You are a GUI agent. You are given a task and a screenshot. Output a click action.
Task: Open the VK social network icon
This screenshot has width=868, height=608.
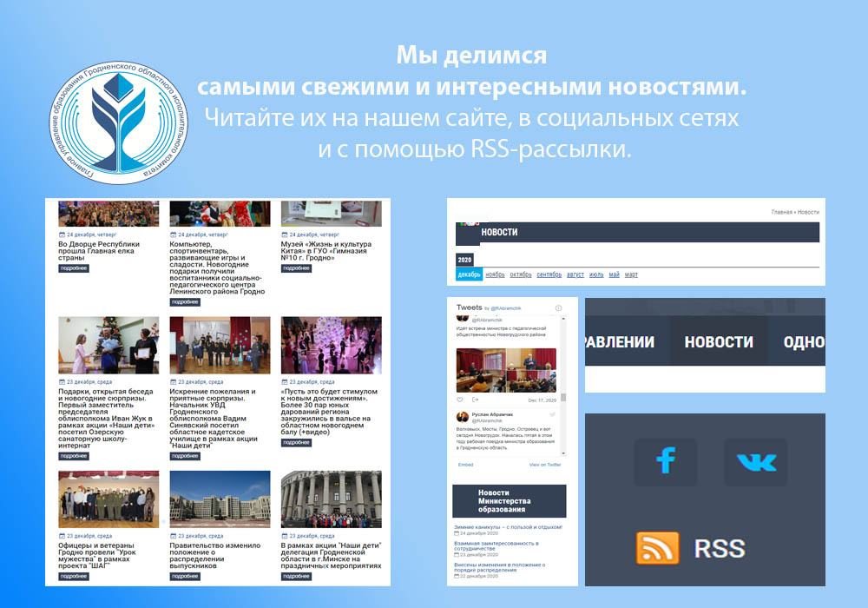[756, 462]
